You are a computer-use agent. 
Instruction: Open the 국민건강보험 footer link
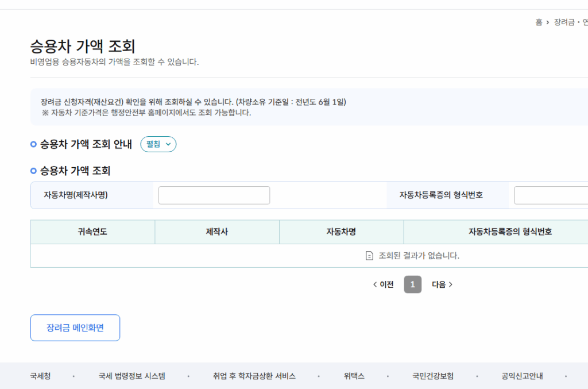pos(434,375)
